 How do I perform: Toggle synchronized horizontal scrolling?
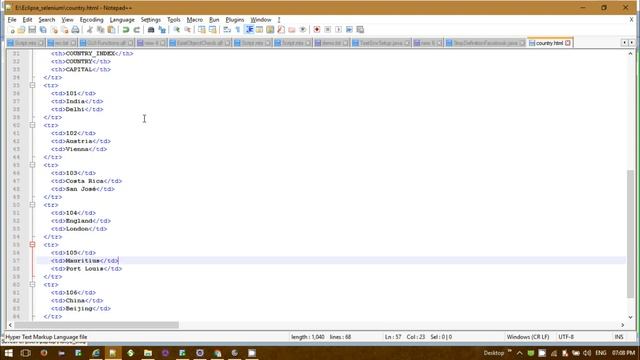(x=213, y=30)
